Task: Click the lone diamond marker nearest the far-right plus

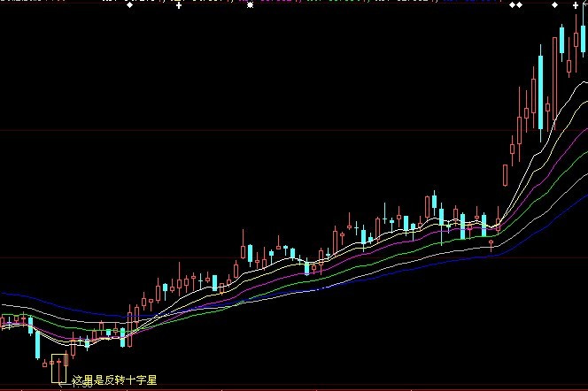Action: coord(555,5)
